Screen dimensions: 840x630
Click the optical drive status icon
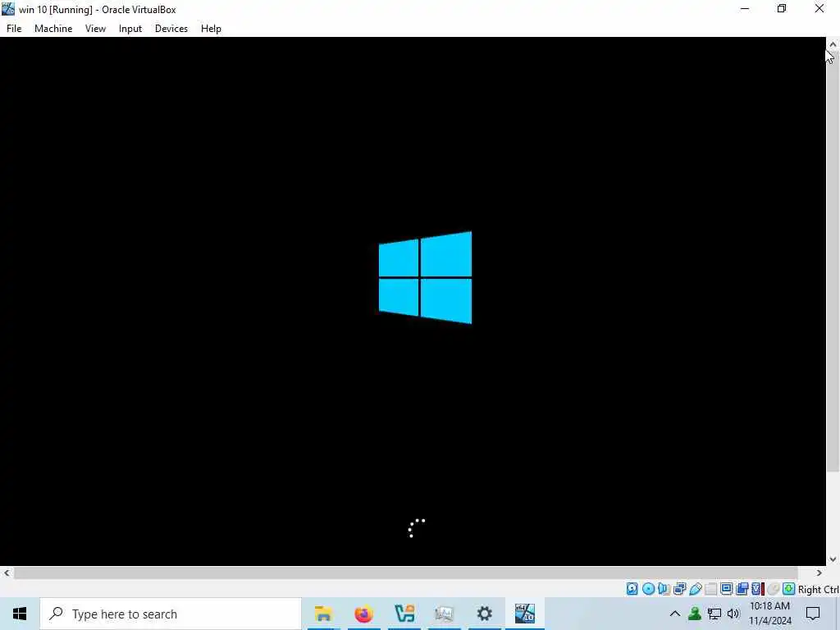[648, 589]
